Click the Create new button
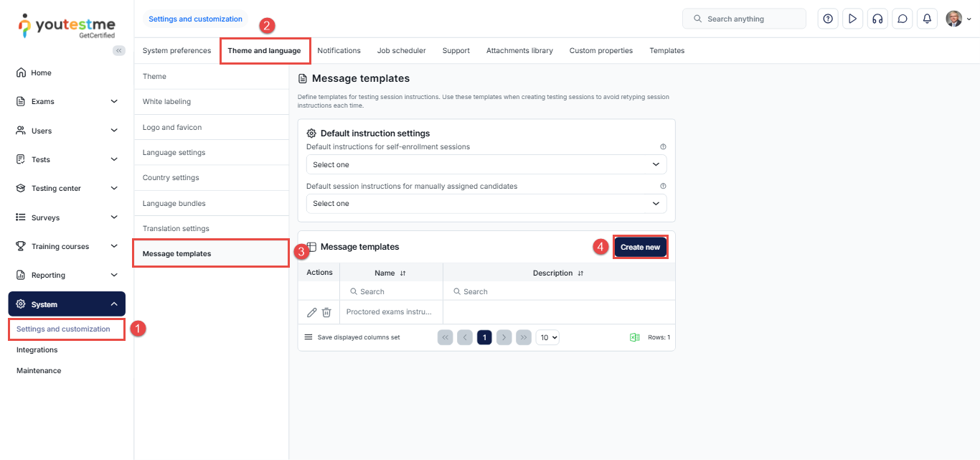Viewport: 980px width, 460px height. (641, 247)
